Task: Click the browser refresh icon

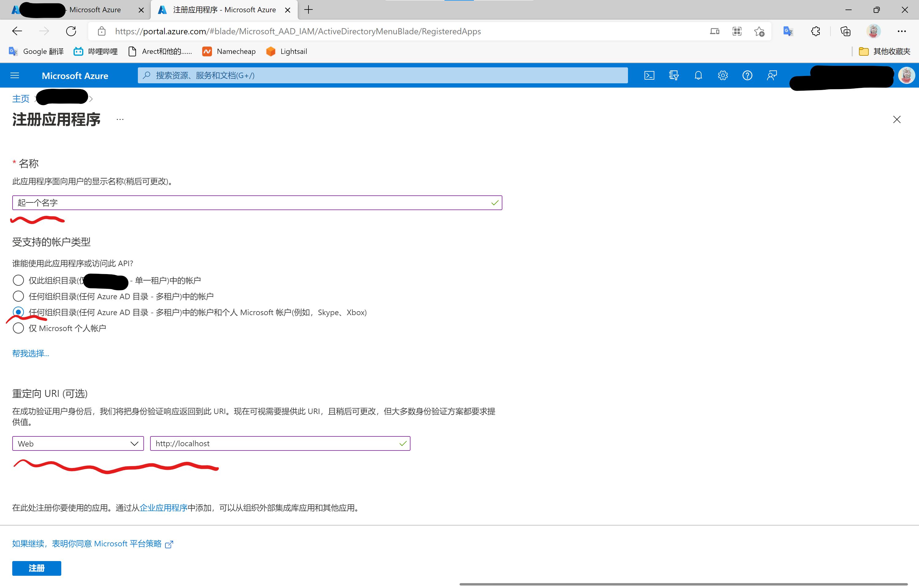Action: [71, 31]
